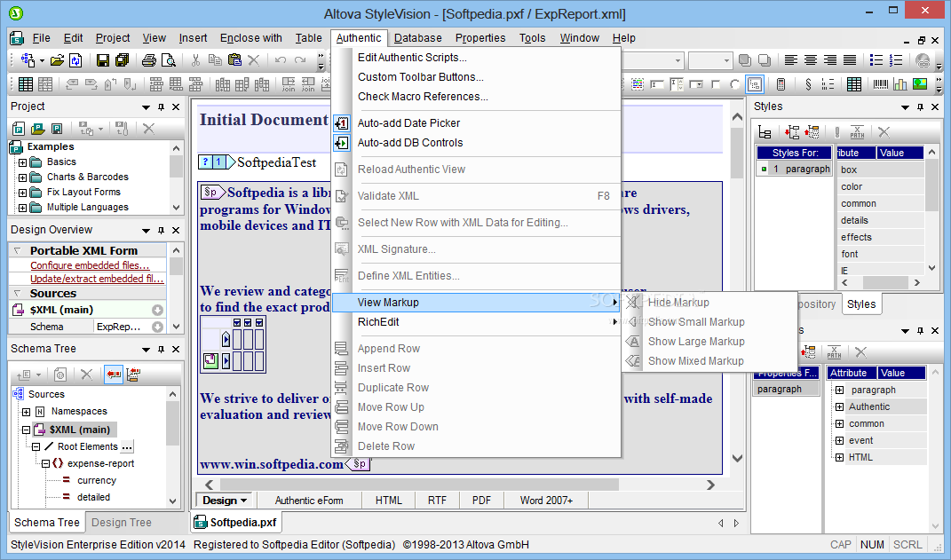Expand the Fix Layout Forms folder

click(x=22, y=193)
